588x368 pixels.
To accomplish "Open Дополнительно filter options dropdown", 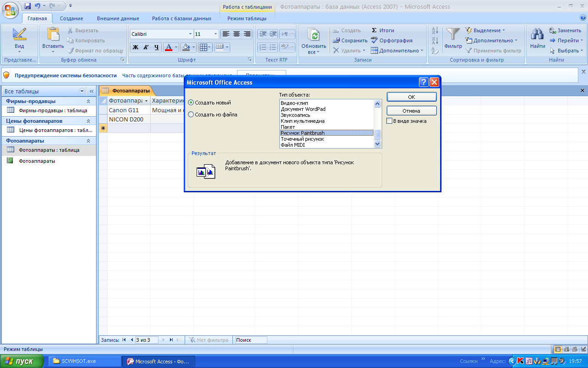I will tap(492, 40).
